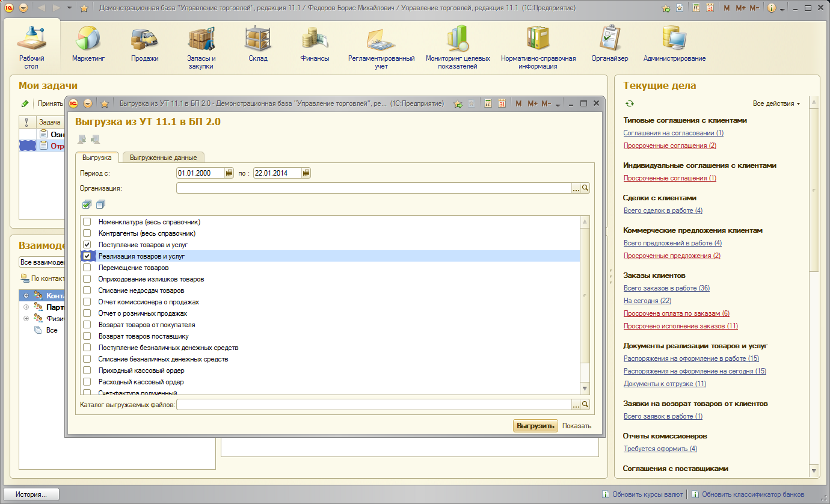Open main menu dropdown arrow next to 1C logo

pyautogui.click(x=23, y=8)
